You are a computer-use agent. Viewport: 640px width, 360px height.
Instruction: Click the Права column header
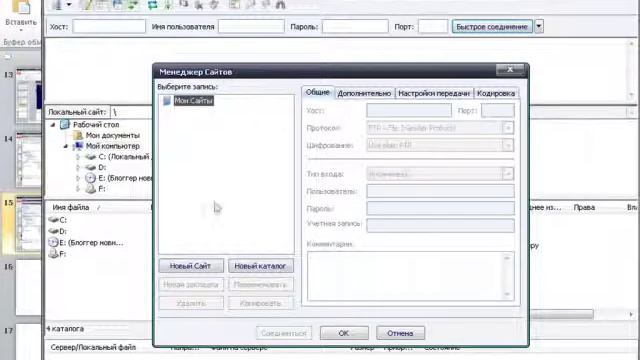[584, 207]
